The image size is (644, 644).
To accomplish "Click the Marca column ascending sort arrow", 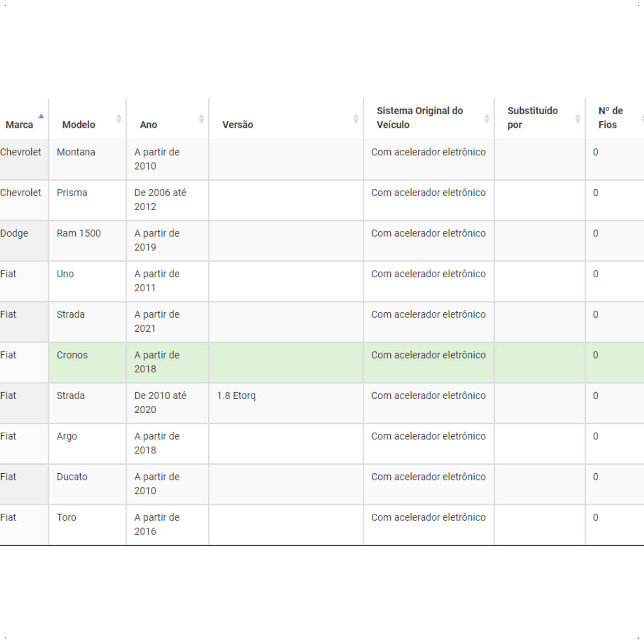I will click(x=41, y=116).
